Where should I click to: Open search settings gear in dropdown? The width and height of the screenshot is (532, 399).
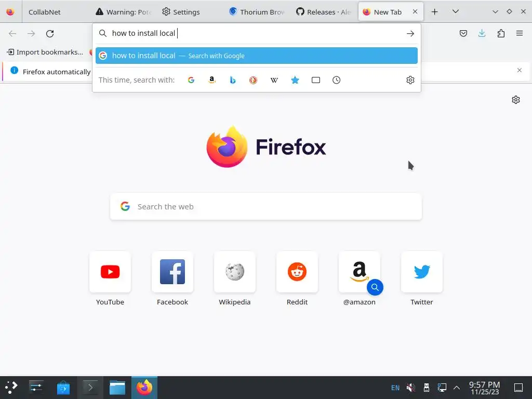click(x=410, y=80)
